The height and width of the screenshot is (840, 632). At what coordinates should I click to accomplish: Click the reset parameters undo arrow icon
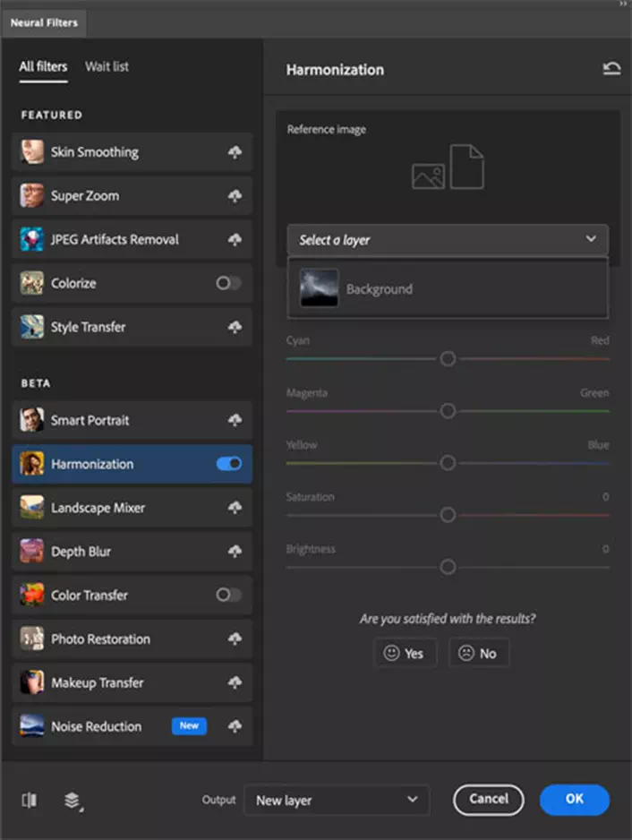point(611,69)
